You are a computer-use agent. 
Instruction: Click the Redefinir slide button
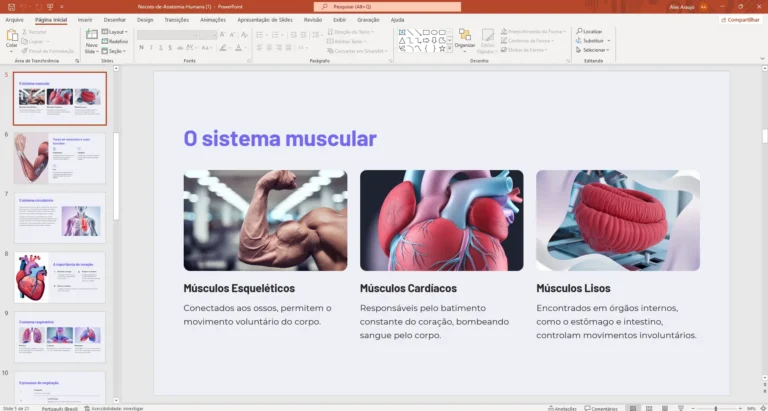(115, 41)
